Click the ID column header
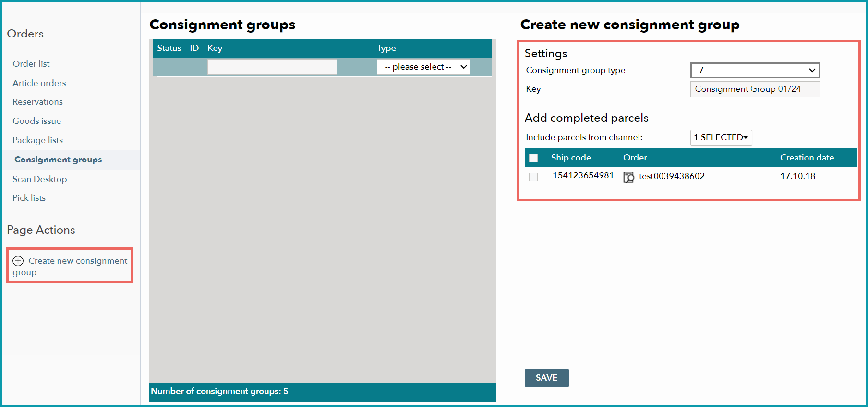 pyautogui.click(x=194, y=48)
